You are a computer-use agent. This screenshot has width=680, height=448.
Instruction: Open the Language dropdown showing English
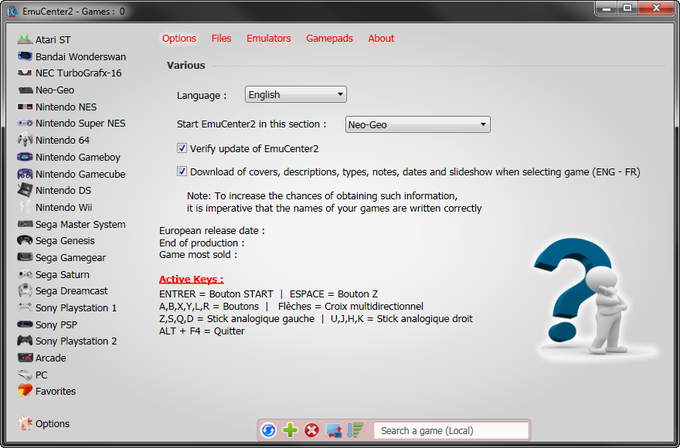click(x=296, y=94)
